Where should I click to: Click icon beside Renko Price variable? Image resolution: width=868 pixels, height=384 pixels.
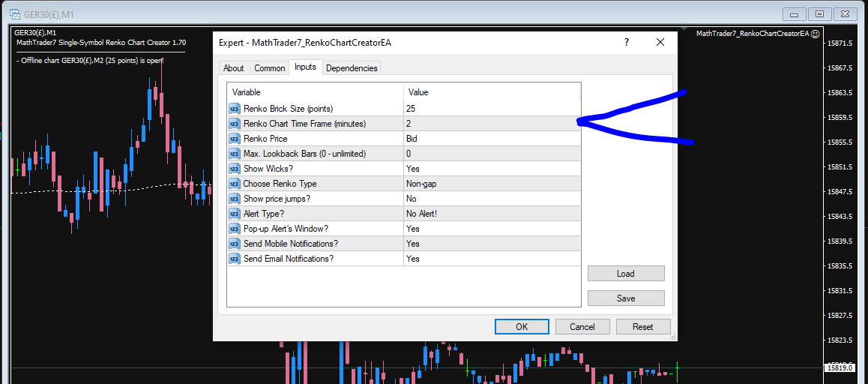point(234,139)
